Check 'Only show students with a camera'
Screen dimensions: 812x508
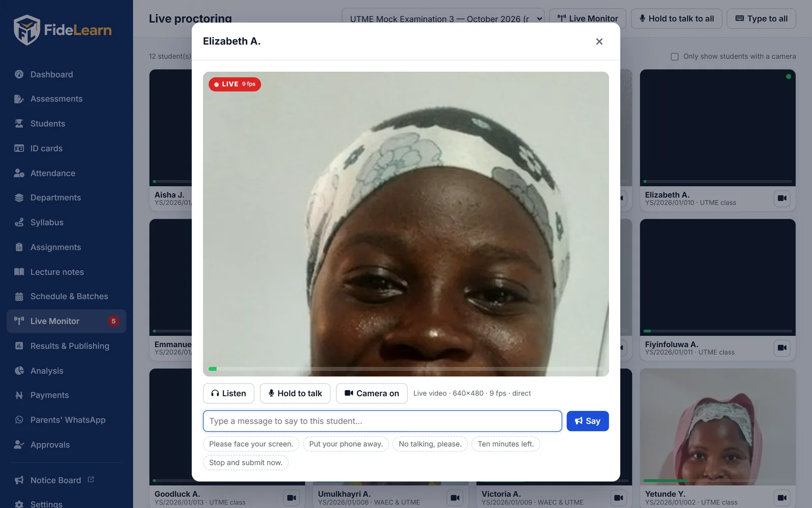pos(674,56)
